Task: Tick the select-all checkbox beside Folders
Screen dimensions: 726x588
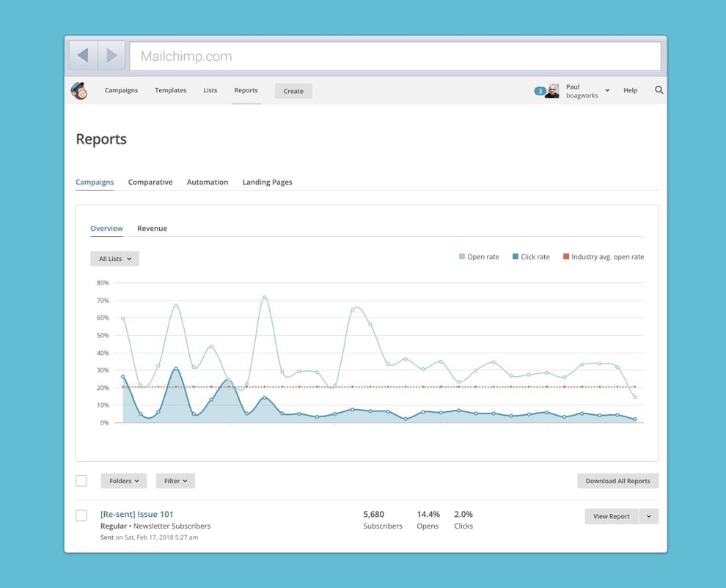Action: (x=81, y=480)
